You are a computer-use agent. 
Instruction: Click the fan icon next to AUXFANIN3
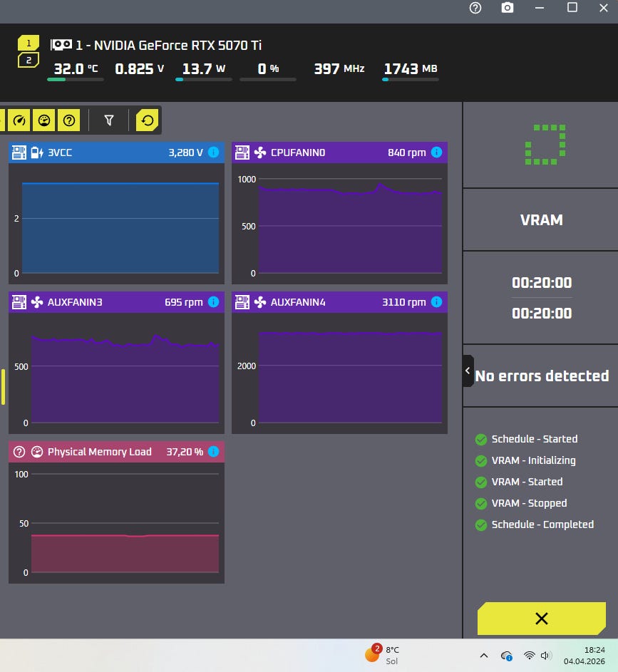(37, 302)
